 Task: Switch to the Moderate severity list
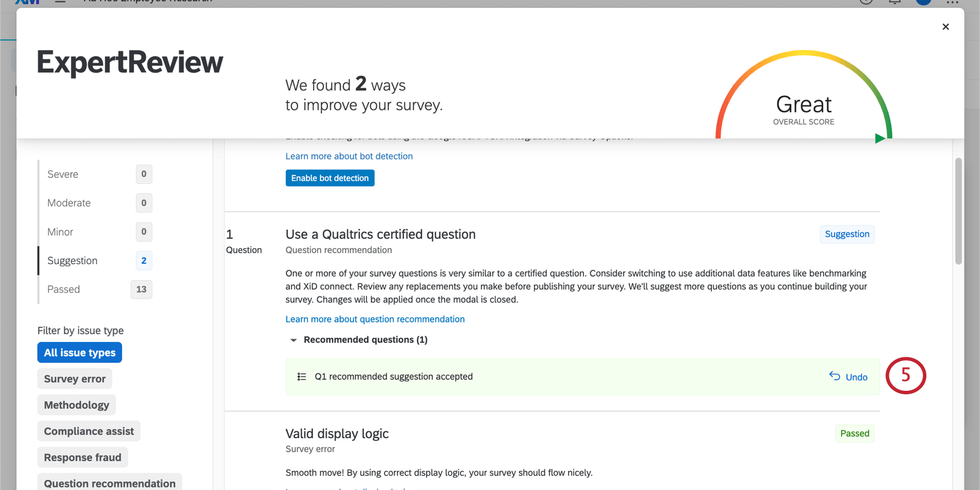pyautogui.click(x=69, y=203)
